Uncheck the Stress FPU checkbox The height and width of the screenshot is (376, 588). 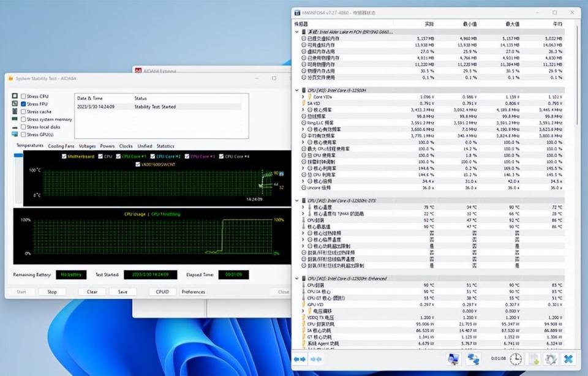(x=24, y=104)
